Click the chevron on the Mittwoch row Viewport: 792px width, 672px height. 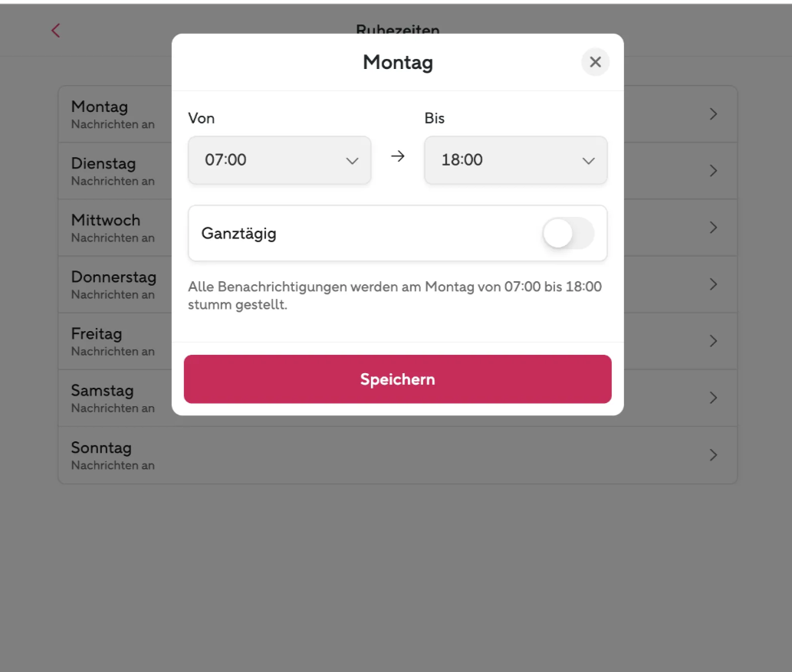713,228
